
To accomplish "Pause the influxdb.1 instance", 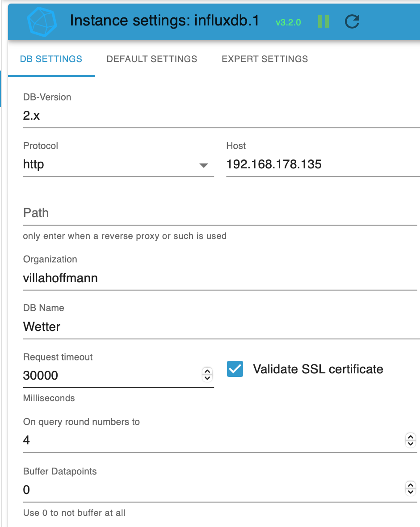I will (323, 21).
